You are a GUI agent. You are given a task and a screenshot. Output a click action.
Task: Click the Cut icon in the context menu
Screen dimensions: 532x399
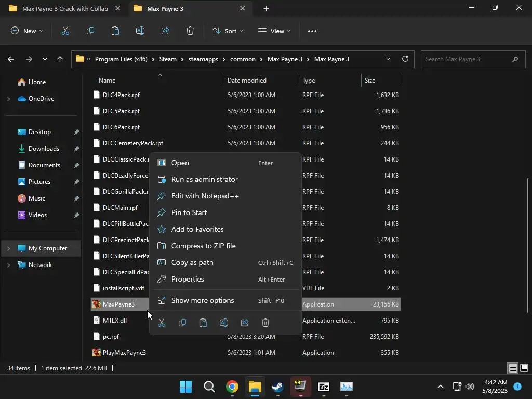click(162, 323)
